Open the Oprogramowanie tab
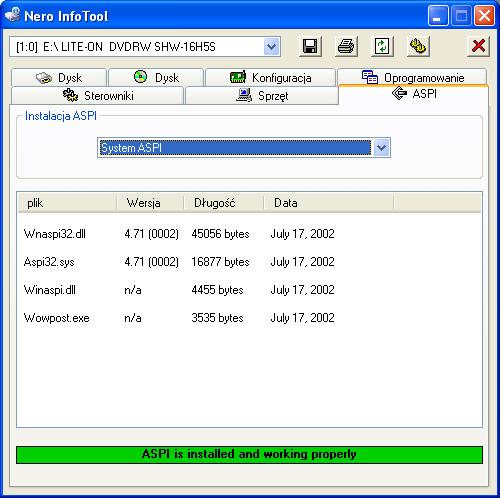 pos(412,77)
